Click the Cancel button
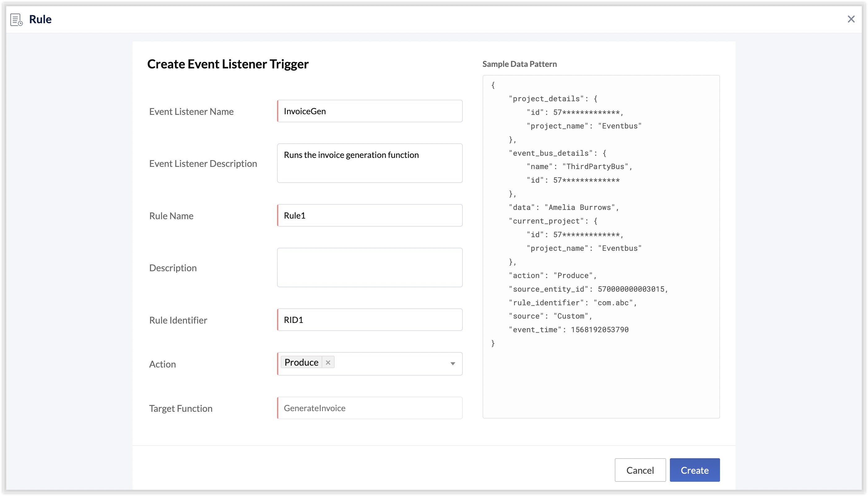The image size is (868, 496). 640,470
